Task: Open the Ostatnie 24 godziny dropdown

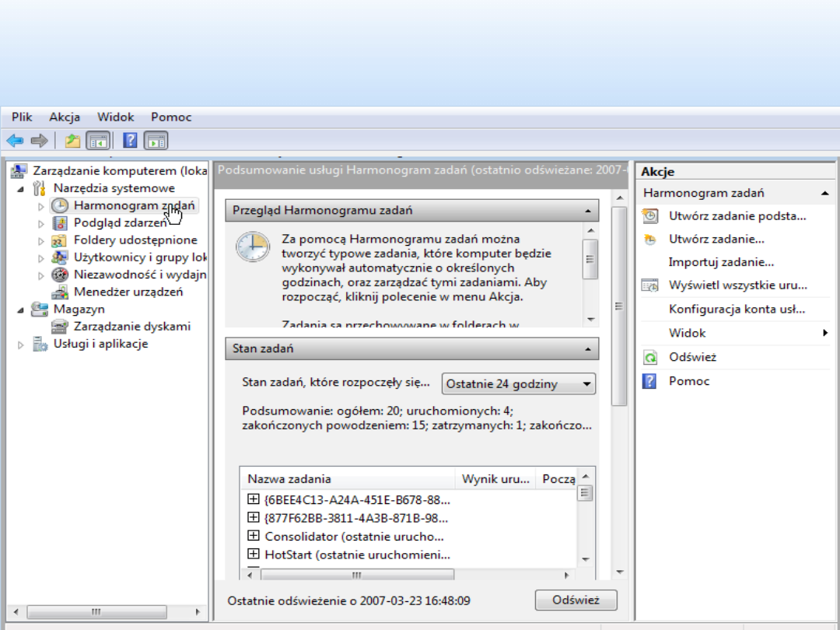Action: (x=518, y=383)
